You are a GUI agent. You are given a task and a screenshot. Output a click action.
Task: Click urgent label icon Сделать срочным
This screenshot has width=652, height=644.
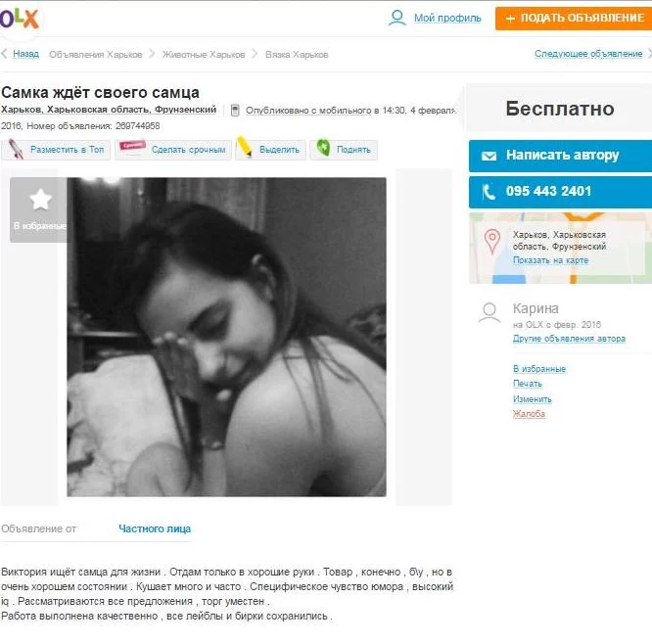pyautogui.click(x=132, y=147)
